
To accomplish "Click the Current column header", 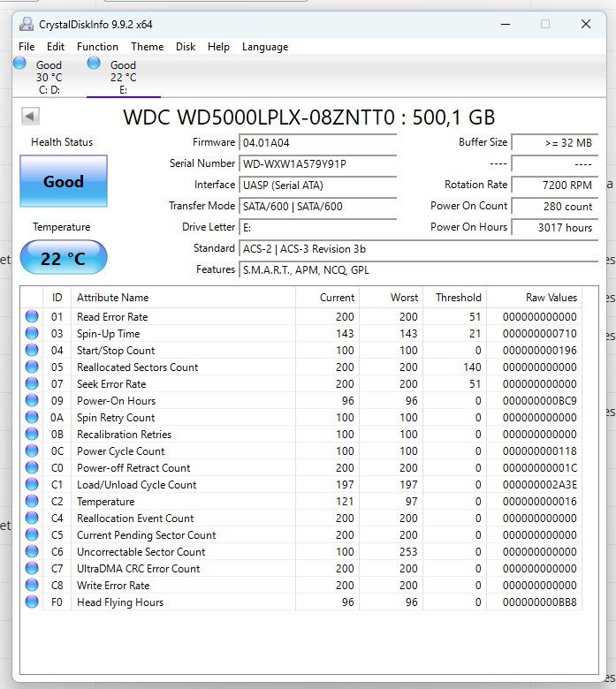I will click(327, 298).
